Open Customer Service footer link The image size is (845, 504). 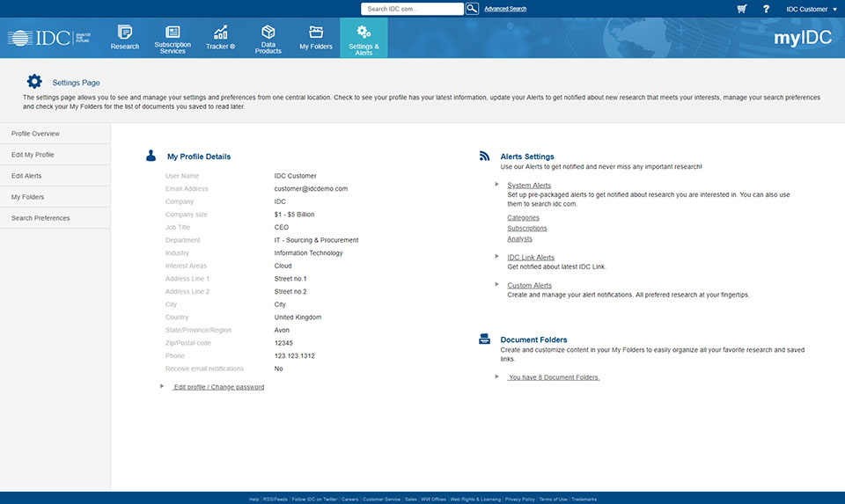381,499
